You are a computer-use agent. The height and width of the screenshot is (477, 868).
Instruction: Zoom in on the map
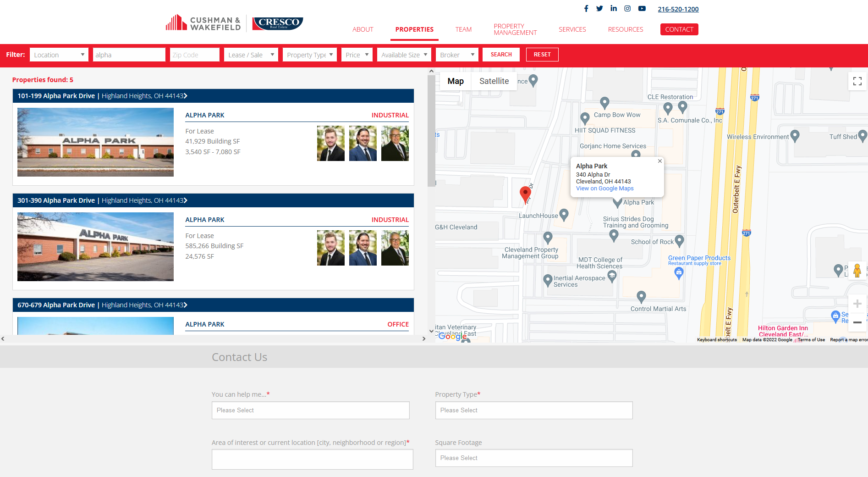point(857,304)
